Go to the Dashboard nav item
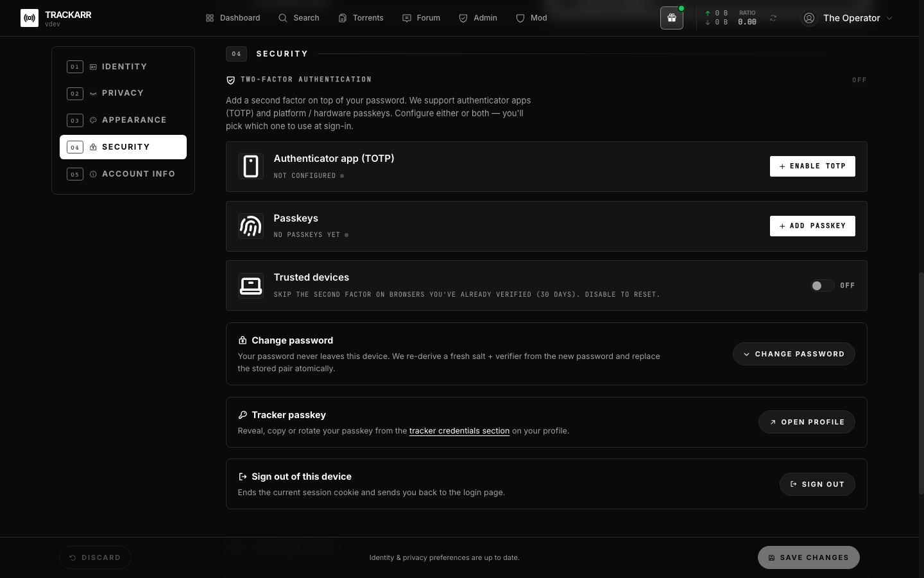The height and width of the screenshot is (578, 924). (233, 18)
